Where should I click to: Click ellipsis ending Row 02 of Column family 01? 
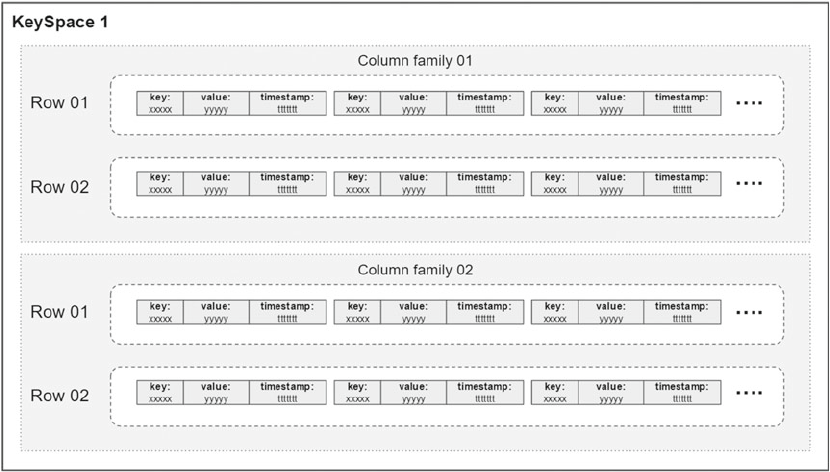[x=749, y=184]
